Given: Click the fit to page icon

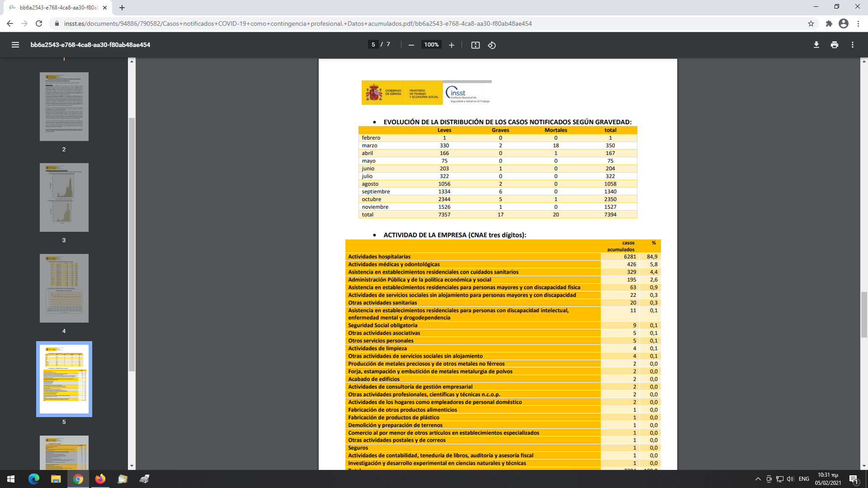Looking at the screenshot, I should pyautogui.click(x=475, y=45).
